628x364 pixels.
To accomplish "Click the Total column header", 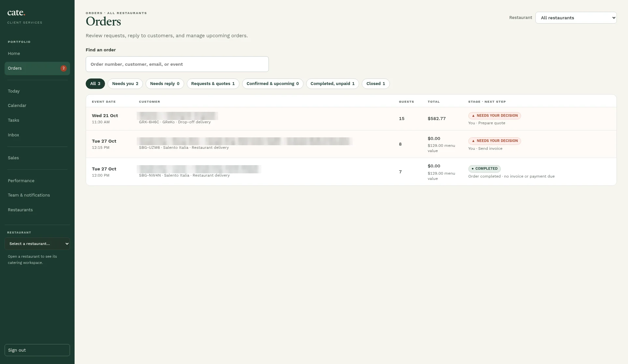I will click(x=434, y=102).
